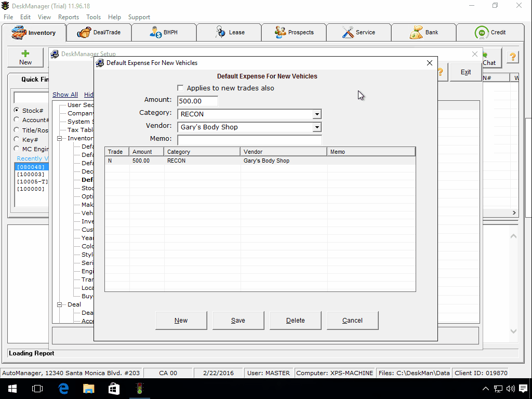Select the Key# search option
Viewport: 532px width, 399px height.
16,140
